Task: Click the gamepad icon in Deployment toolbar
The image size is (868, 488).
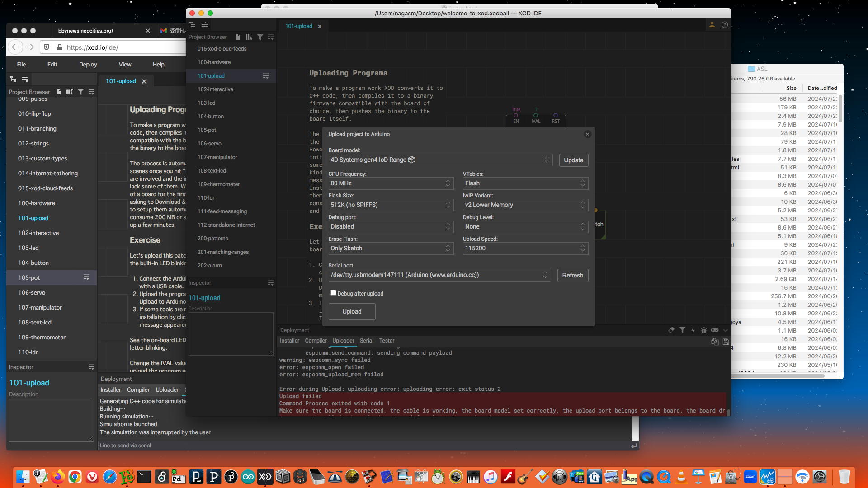Action: coord(714,330)
